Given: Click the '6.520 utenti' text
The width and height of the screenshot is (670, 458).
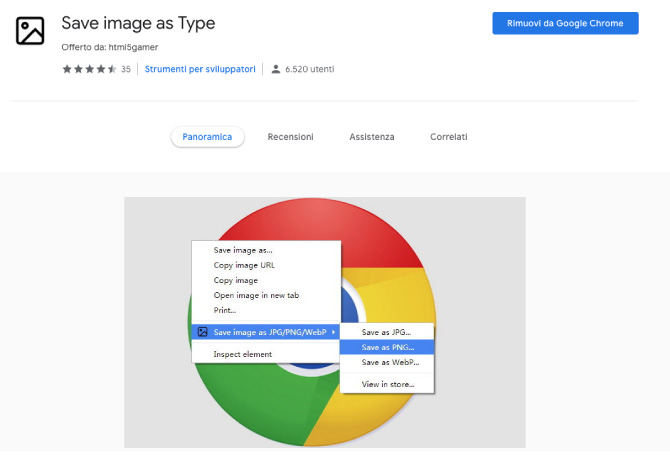Looking at the screenshot, I should 310,69.
